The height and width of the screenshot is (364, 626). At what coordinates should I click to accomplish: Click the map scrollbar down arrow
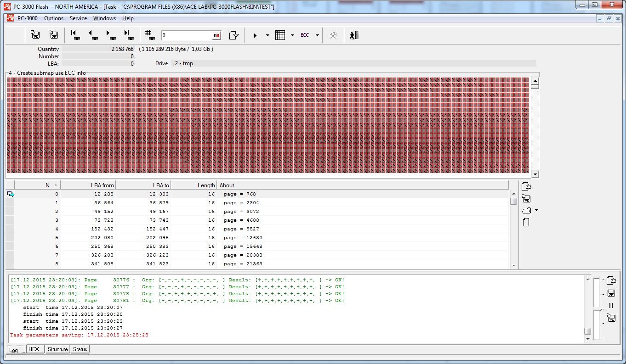click(535, 174)
